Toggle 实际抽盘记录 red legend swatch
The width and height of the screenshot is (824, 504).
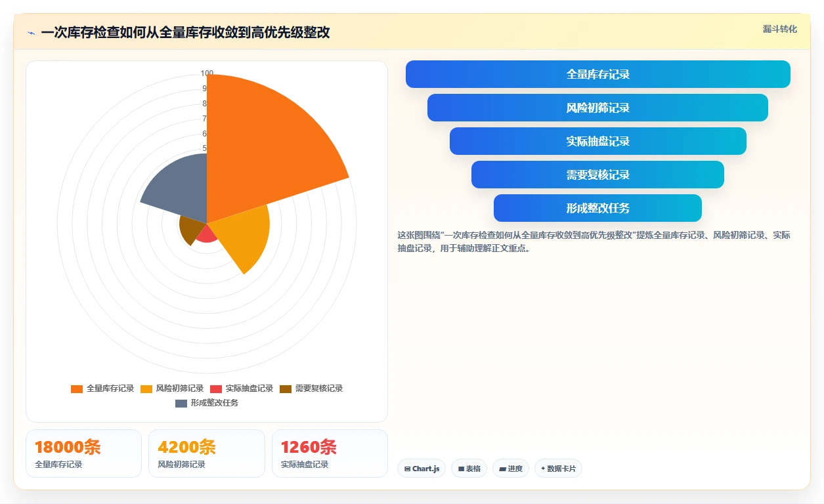click(216, 388)
